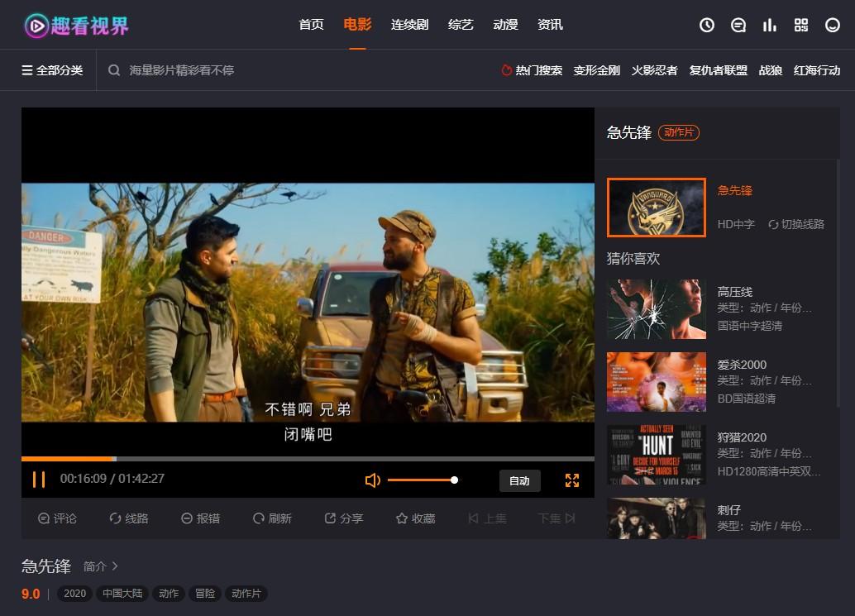Click the 9.0 rating score
Viewport: 855px width, 616px height.
pyautogui.click(x=31, y=594)
